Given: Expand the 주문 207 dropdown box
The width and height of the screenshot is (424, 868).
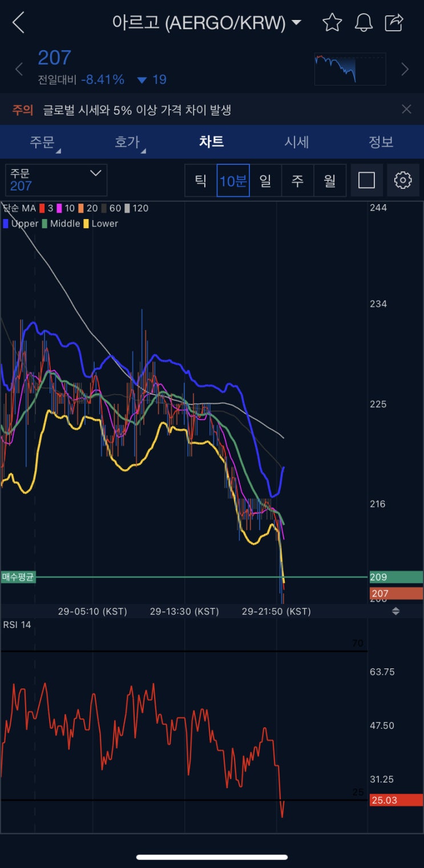Looking at the screenshot, I should [56, 180].
